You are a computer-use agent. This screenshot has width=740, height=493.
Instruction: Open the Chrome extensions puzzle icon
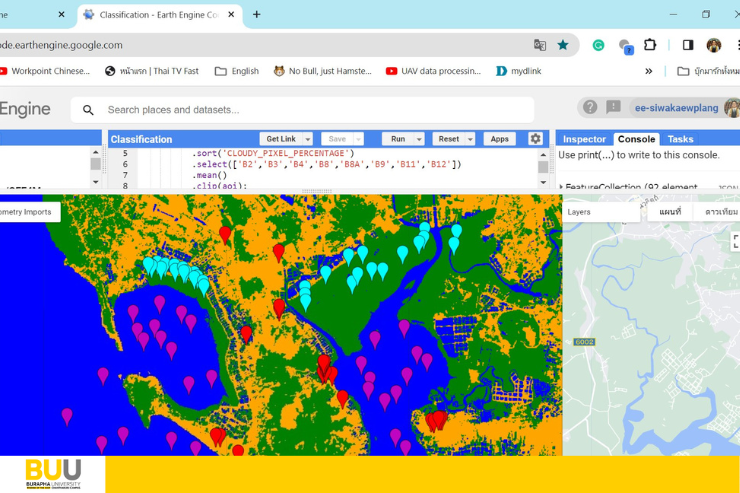pyautogui.click(x=650, y=45)
